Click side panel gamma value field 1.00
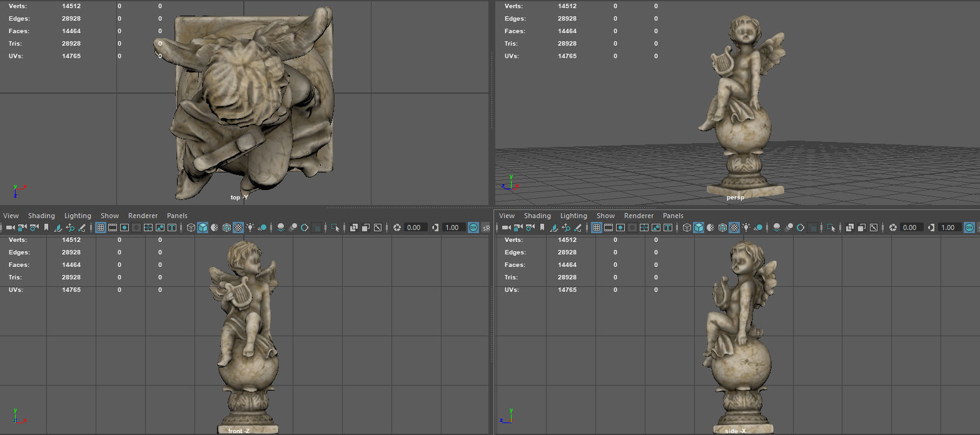980x435 pixels. coord(949,227)
